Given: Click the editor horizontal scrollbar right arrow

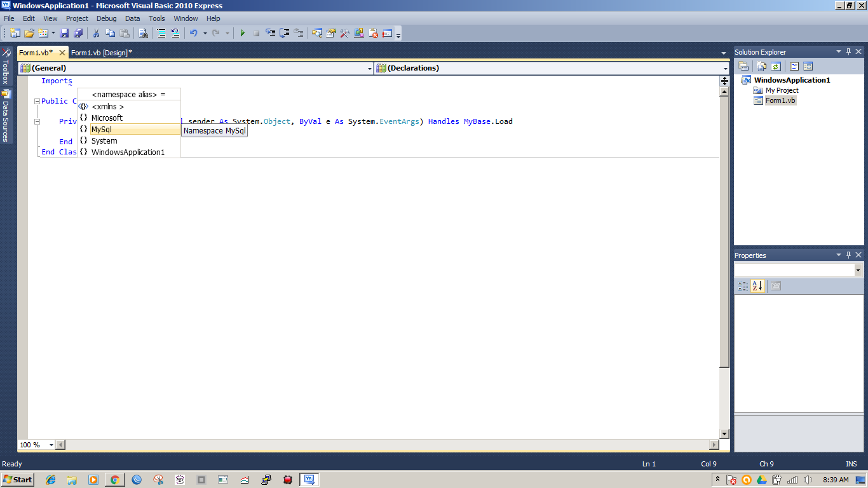Looking at the screenshot, I should 714,445.
